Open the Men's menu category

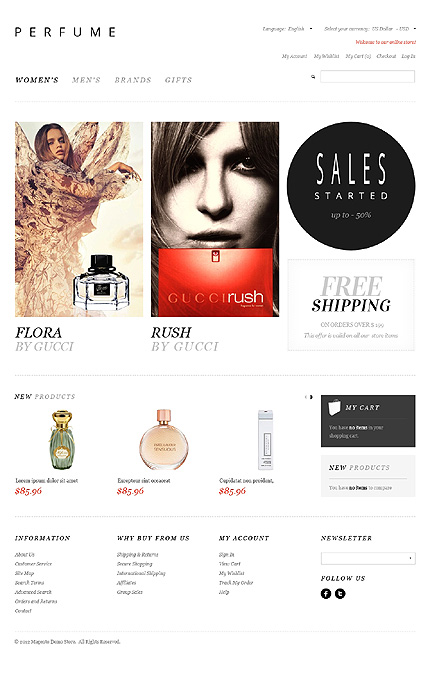pos(86,80)
